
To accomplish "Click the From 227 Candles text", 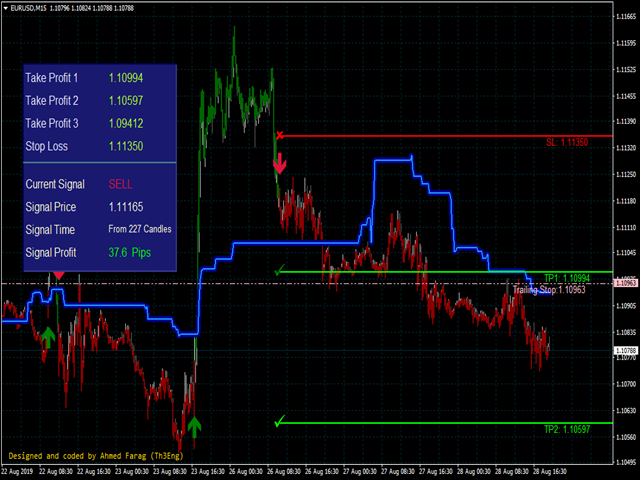I will pyautogui.click(x=140, y=229).
